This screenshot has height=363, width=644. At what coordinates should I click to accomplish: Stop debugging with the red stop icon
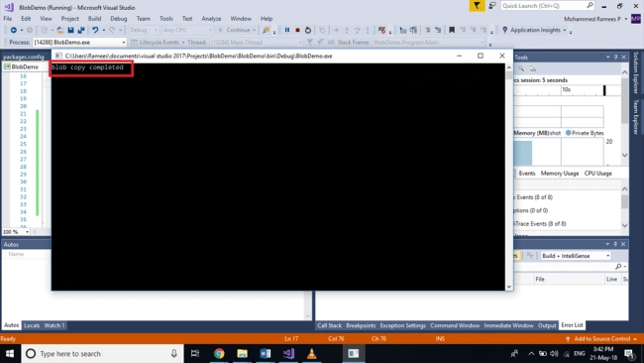click(297, 30)
